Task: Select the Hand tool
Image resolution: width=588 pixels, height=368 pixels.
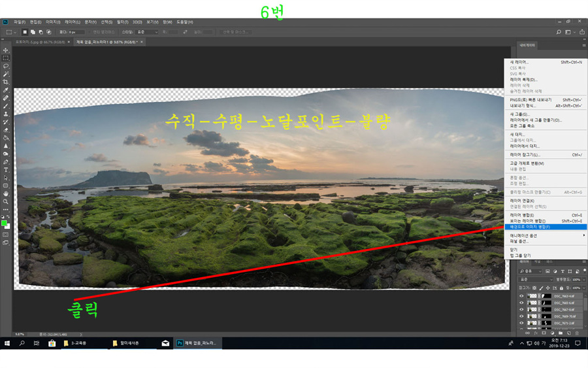Action: (x=6, y=193)
